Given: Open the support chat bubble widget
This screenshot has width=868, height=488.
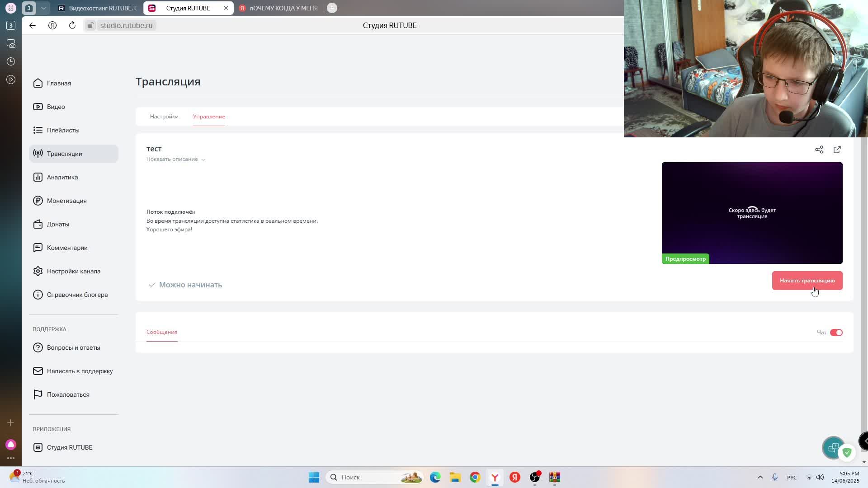Looking at the screenshot, I should pyautogui.click(x=833, y=448).
